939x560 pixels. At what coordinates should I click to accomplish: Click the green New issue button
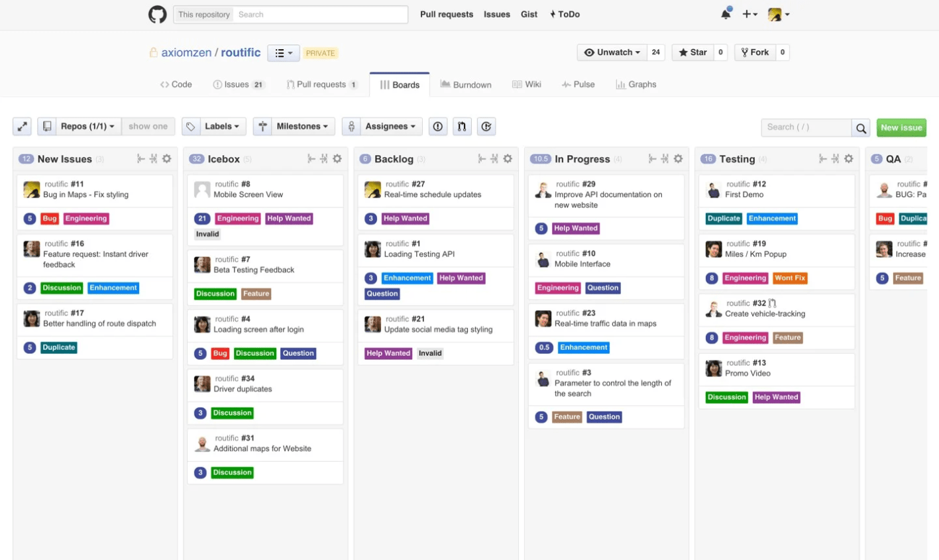pos(901,128)
